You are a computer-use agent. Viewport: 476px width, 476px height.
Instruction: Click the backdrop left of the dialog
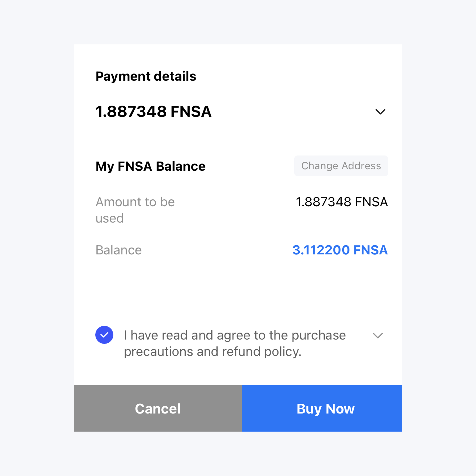coord(37,238)
